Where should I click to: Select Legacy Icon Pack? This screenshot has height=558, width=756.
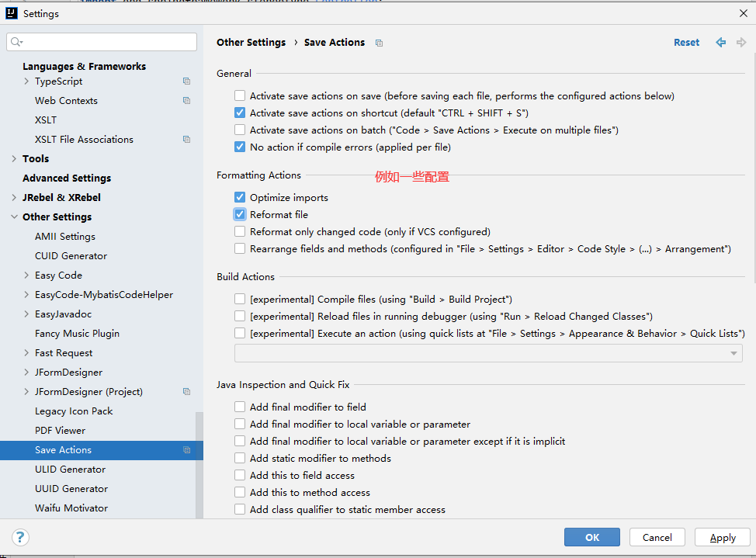tap(74, 411)
